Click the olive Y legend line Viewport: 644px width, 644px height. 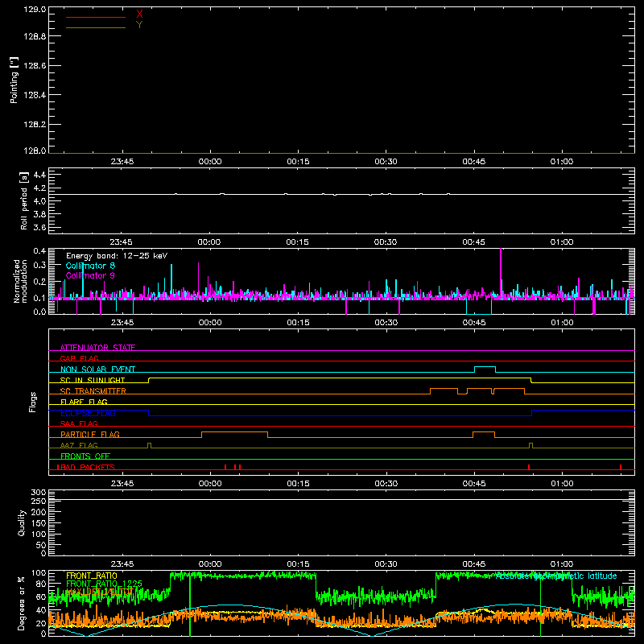95,27
